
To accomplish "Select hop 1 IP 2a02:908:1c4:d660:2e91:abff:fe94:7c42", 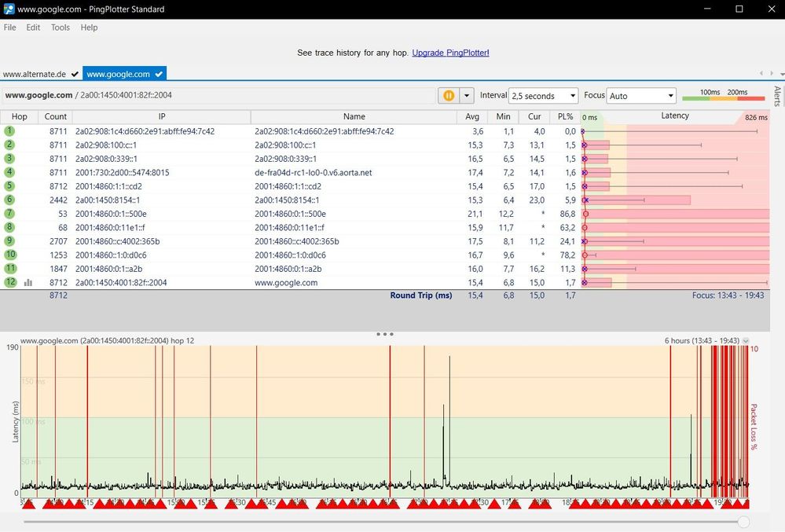I will (x=145, y=131).
